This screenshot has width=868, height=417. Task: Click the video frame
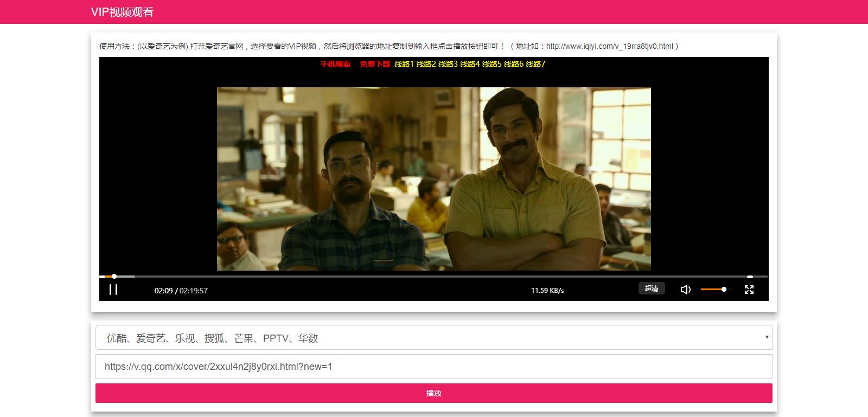[434, 179]
